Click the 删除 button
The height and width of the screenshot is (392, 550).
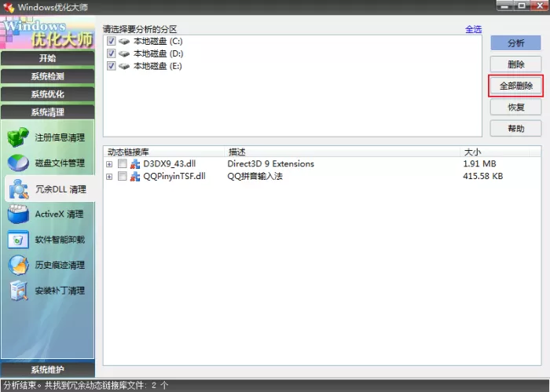coord(515,64)
